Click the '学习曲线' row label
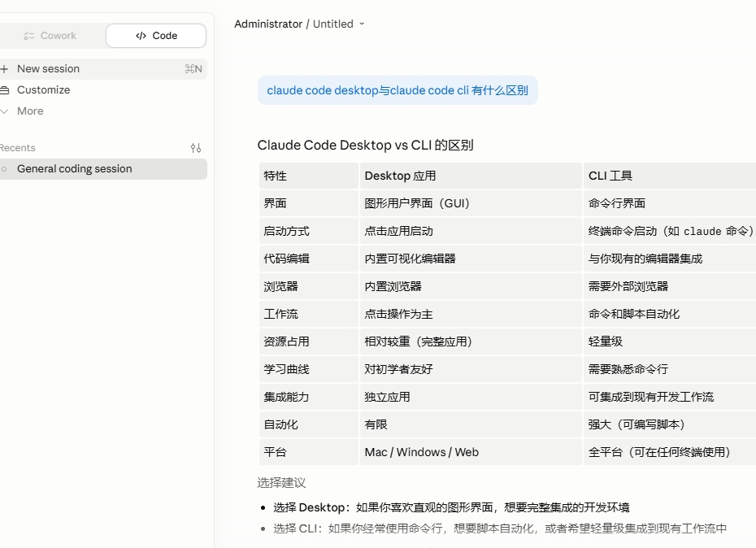The image size is (756, 548). click(x=309, y=369)
